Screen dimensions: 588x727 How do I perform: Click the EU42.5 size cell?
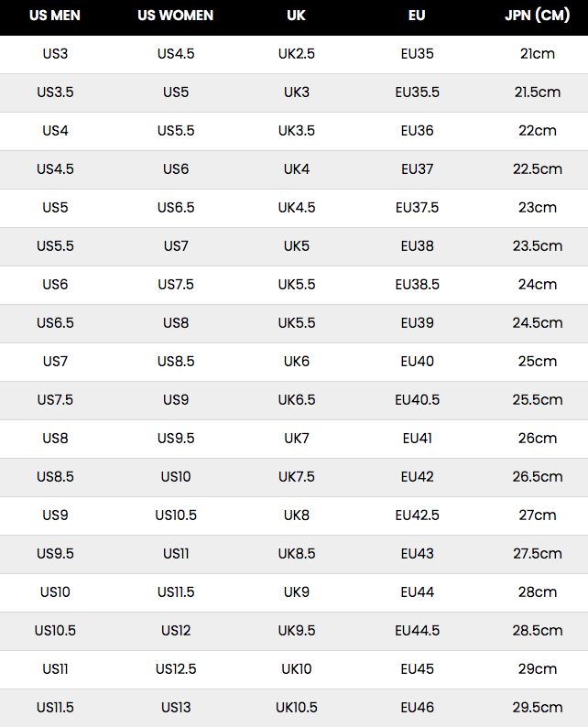pyautogui.click(x=417, y=515)
